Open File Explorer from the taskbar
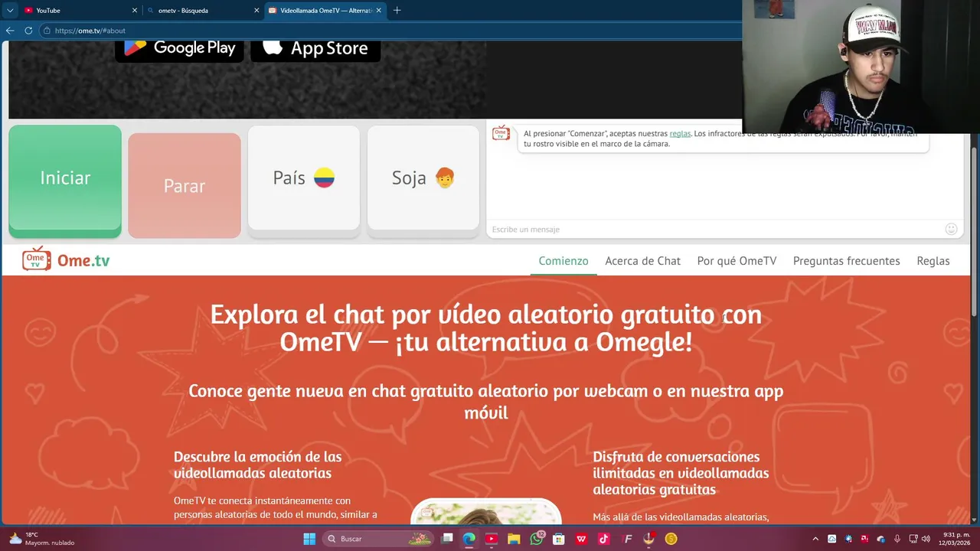980x551 pixels. [514, 539]
